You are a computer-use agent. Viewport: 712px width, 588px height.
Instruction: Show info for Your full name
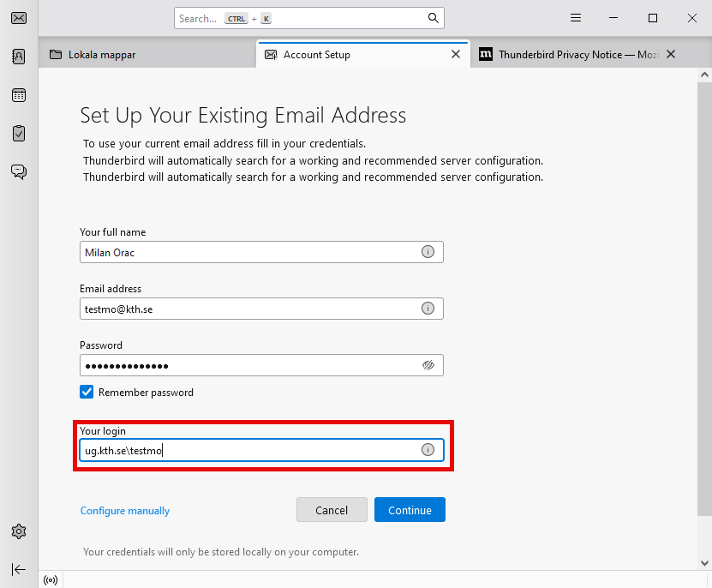pyautogui.click(x=428, y=252)
